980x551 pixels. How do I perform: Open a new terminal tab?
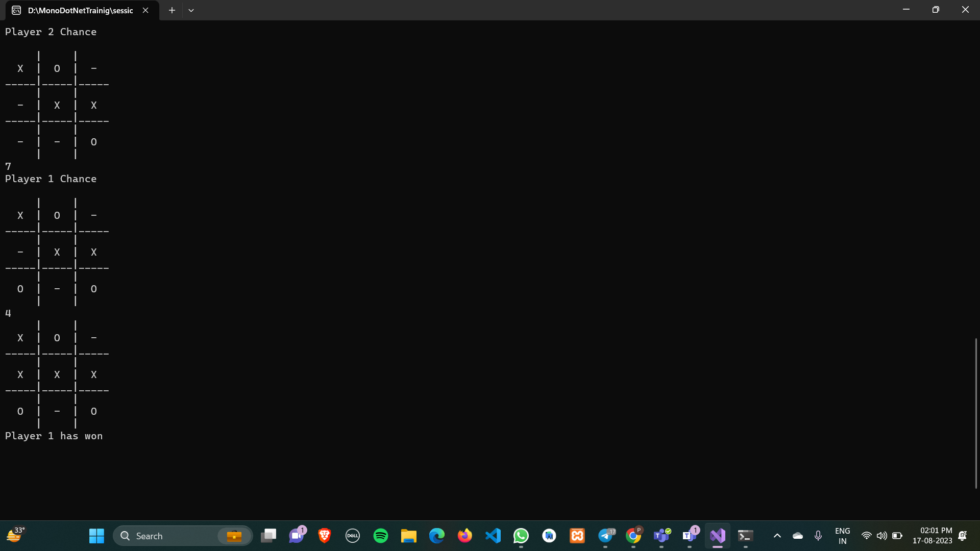[x=172, y=10]
